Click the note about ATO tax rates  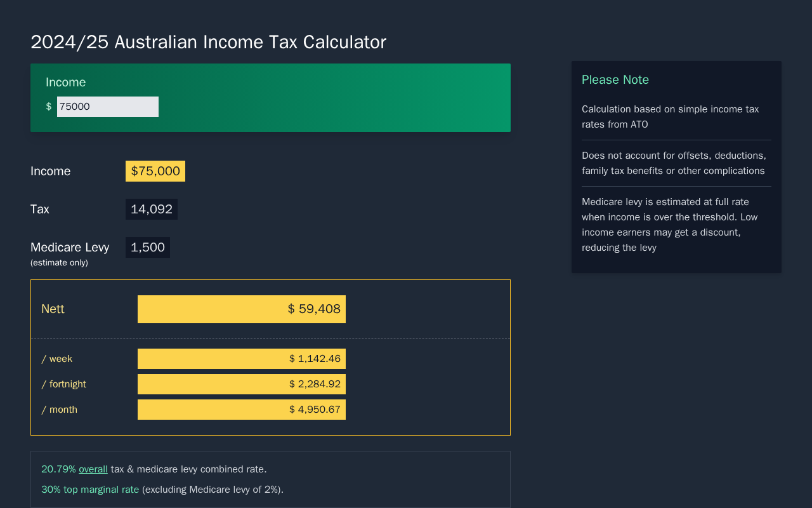(x=670, y=117)
